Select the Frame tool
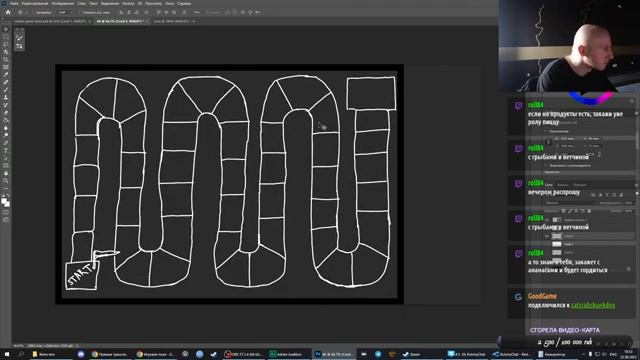This screenshot has height=360, width=640. tap(6, 67)
